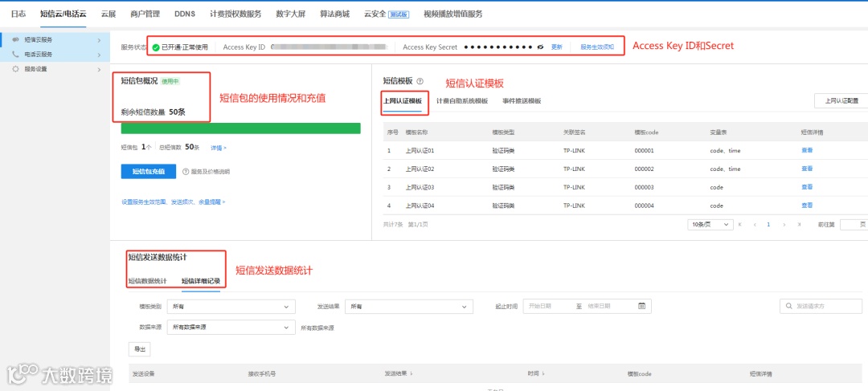The image size is (868, 391).
Task: Go to next page of template table
Action: tap(784, 225)
